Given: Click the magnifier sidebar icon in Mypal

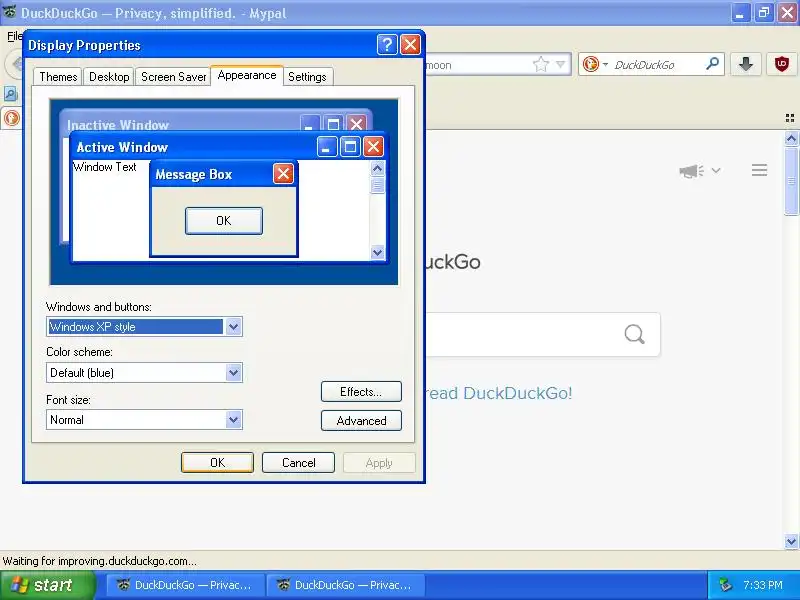Looking at the screenshot, I should click(x=10, y=93).
